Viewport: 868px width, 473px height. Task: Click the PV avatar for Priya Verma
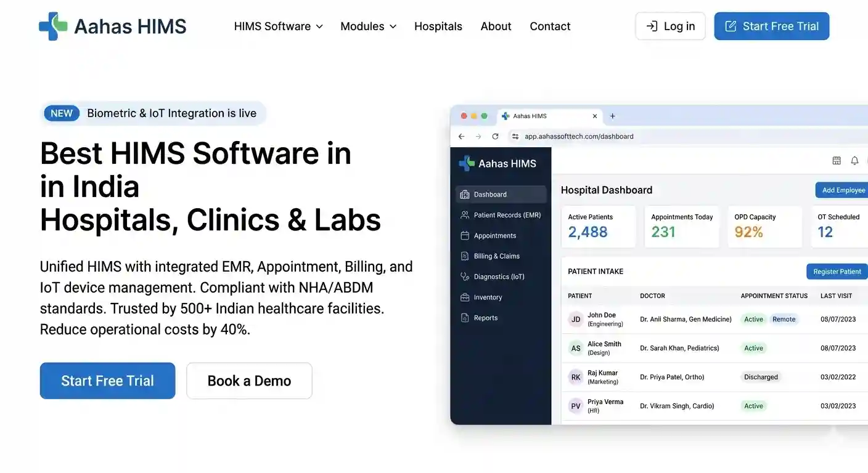576,406
